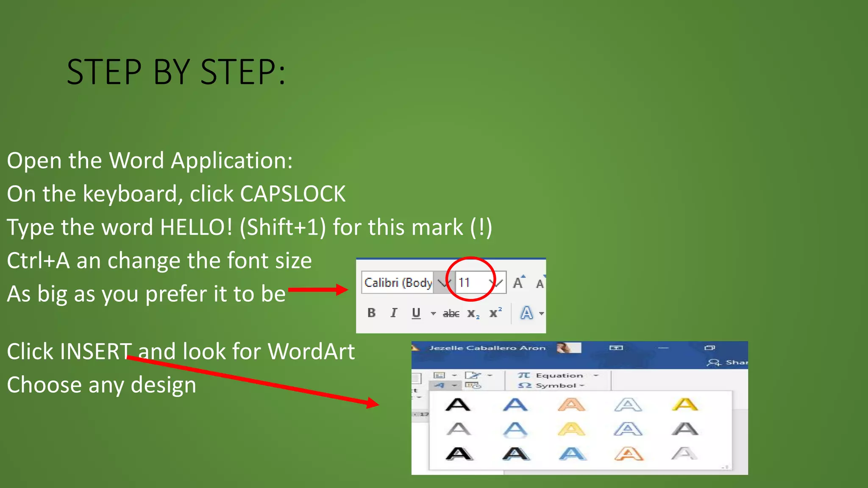Select the blue fill WordArt style thumbnail
The image size is (868, 488).
pyautogui.click(x=515, y=405)
